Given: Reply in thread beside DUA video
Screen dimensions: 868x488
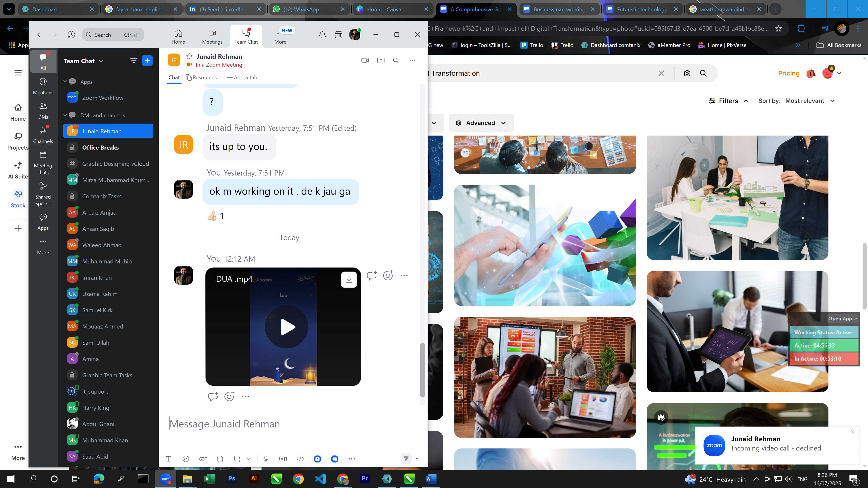Looking at the screenshot, I should click(372, 275).
